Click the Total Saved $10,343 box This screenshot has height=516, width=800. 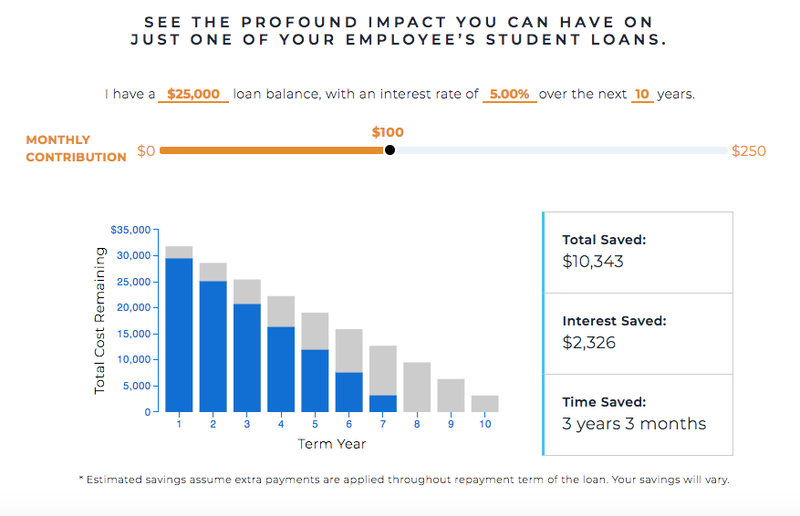(x=638, y=253)
